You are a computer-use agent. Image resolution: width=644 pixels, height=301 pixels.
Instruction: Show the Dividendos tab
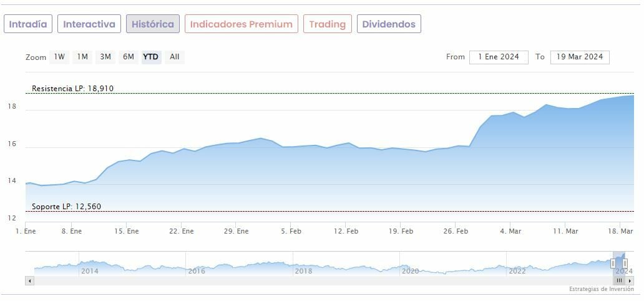tap(389, 24)
